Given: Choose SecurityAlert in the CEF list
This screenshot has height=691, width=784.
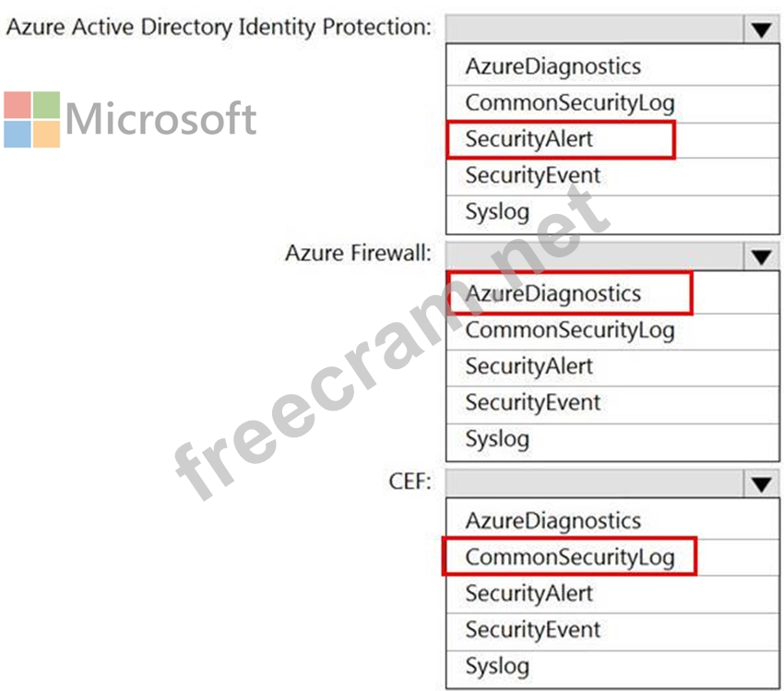Looking at the screenshot, I should coord(529,593).
